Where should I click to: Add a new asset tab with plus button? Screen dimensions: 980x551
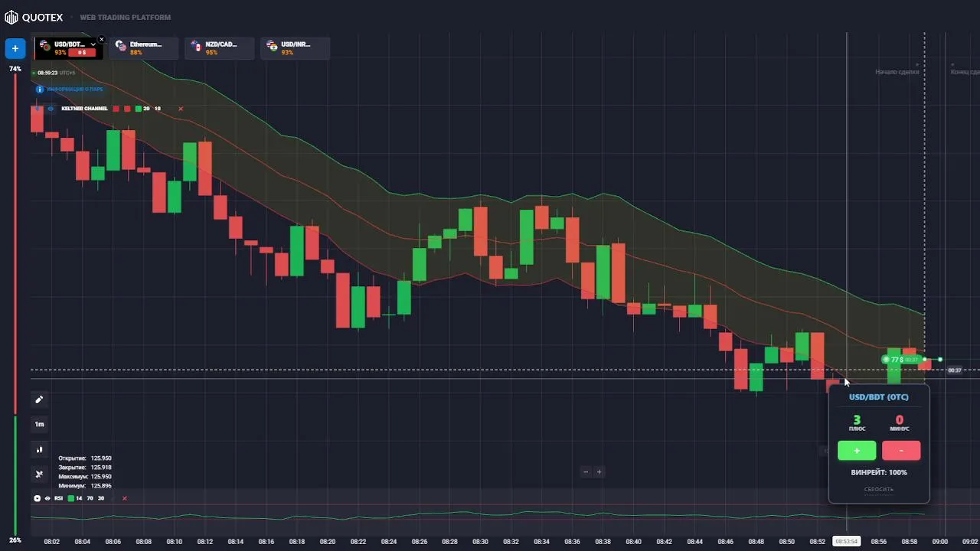(x=15, y=48)
